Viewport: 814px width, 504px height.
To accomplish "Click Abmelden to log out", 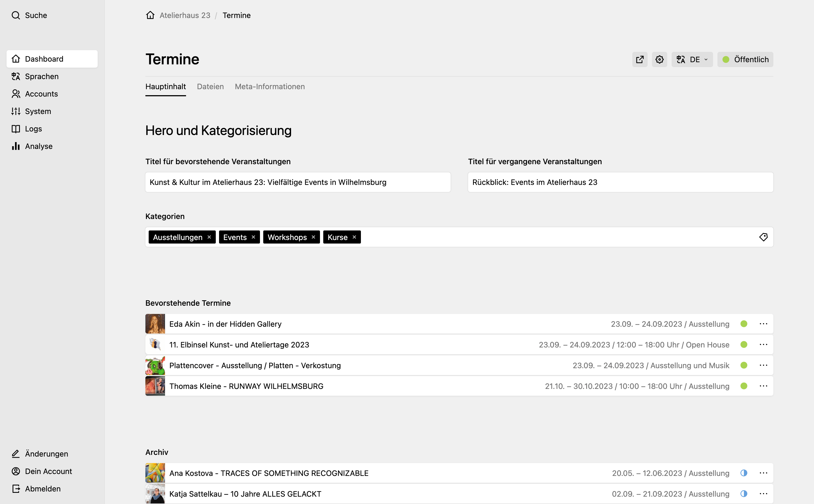I will tap(36, 488).
